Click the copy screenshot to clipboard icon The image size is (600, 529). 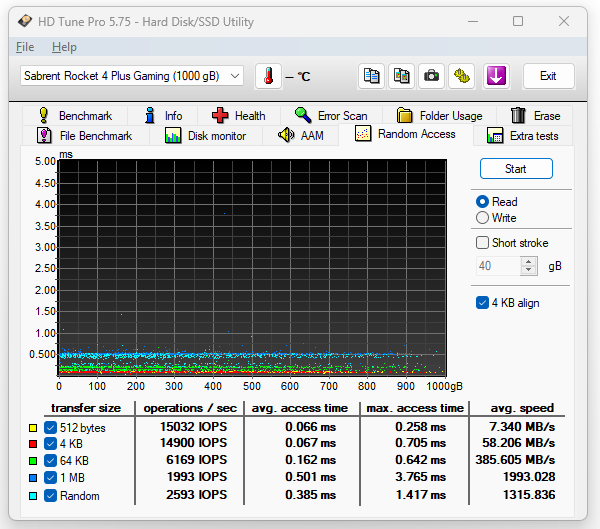click(401, 76)
